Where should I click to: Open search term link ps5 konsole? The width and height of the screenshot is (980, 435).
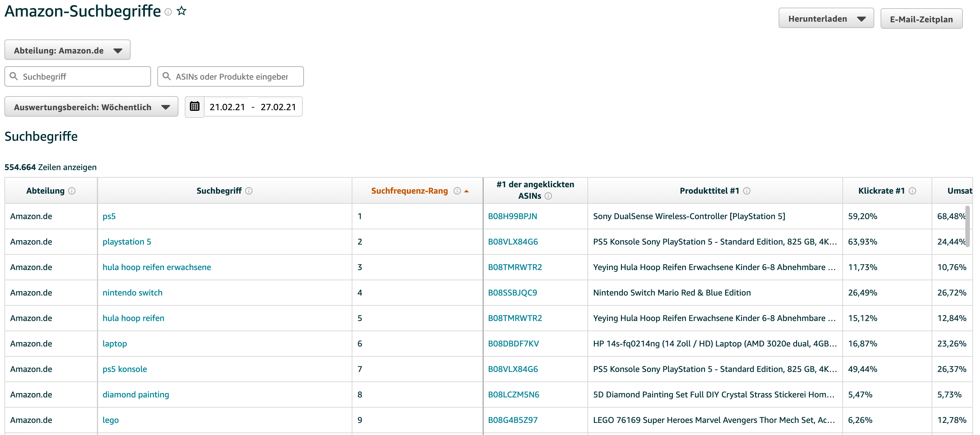tap(125, 369)
